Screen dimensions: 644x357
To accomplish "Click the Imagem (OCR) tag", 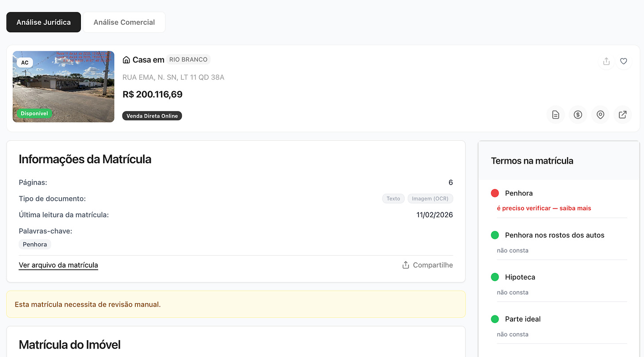I will click(x=430, y=199).
